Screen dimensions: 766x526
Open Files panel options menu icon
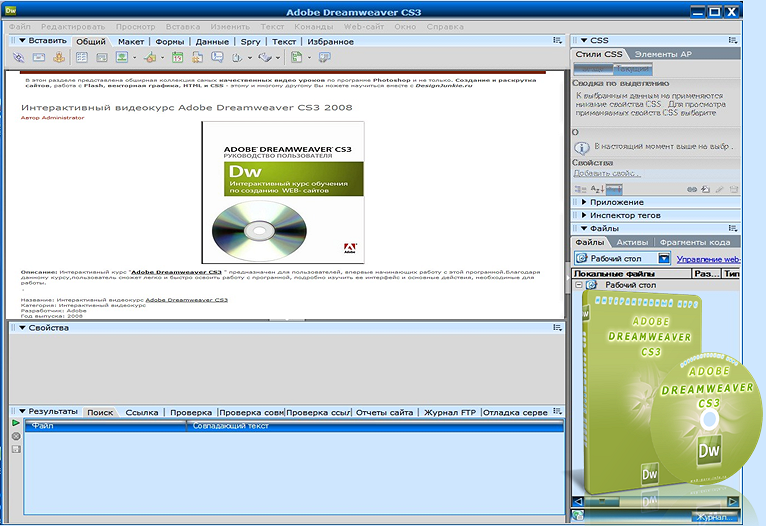tap(733, 228)
